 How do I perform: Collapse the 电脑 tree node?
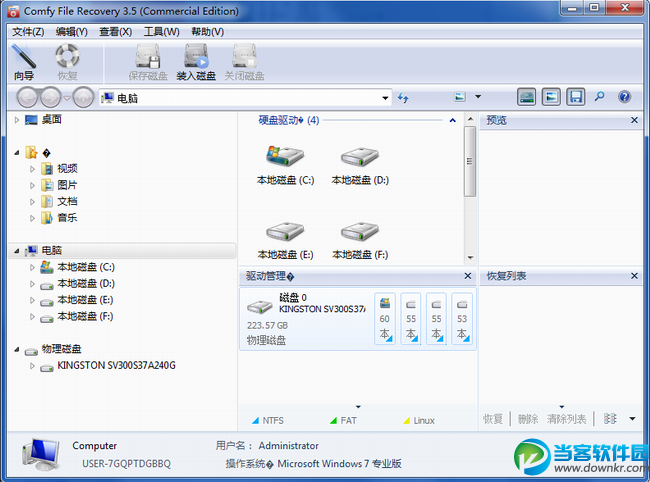[x=17, y=251]
